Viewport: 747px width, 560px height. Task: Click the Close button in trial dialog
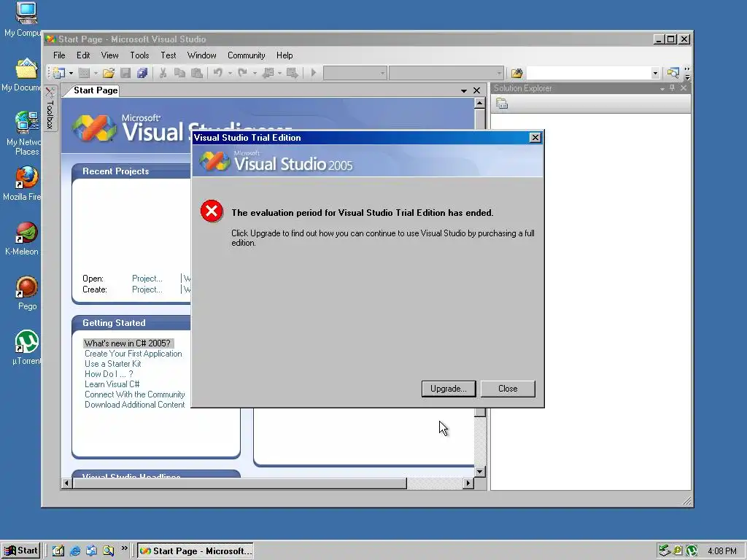(508, 389)
